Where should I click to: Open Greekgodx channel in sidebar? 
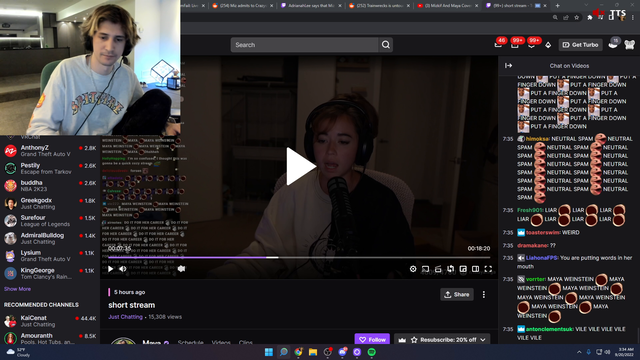(x=50, y=203)
